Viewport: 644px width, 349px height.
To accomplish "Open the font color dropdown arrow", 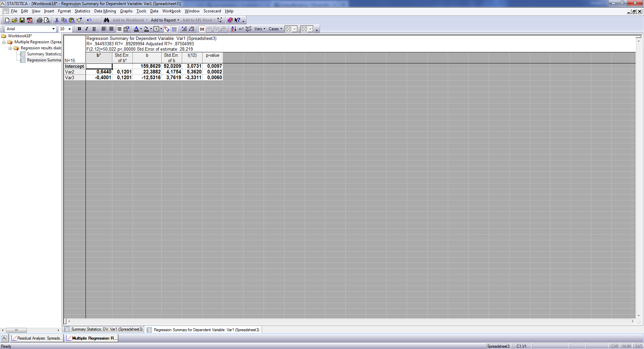I will (x=141, y=29).
